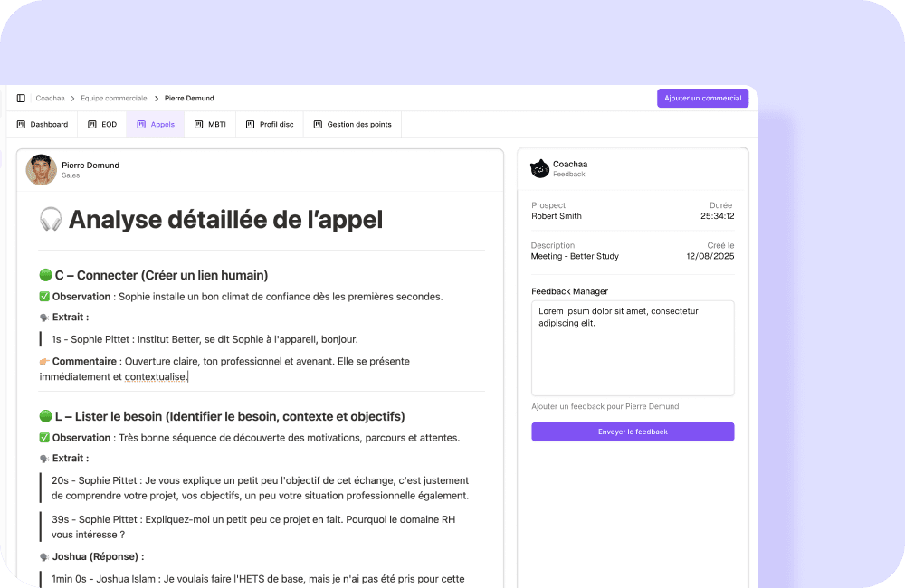The height and width of the screenshot is (588, 905).
Task: Switch to the Appels tab
Action: pos(156,124)
